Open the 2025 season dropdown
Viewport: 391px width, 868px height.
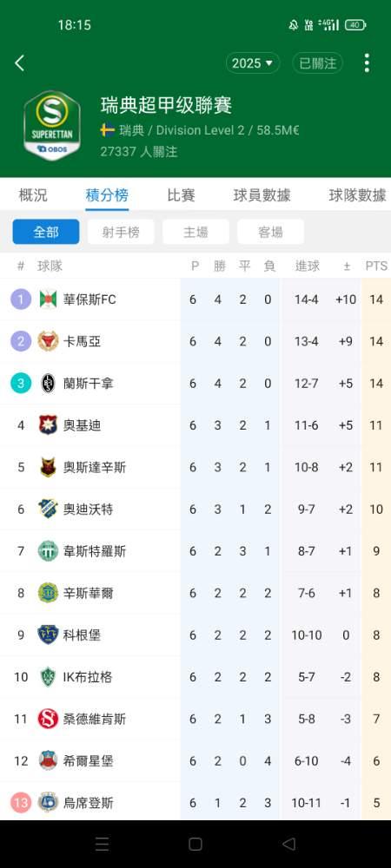(253, 63)
